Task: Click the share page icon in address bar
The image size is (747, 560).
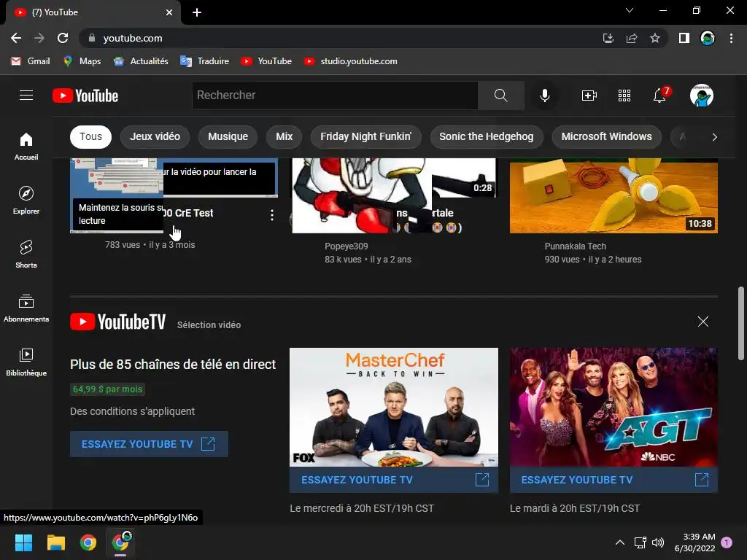Action: point(632,38)
